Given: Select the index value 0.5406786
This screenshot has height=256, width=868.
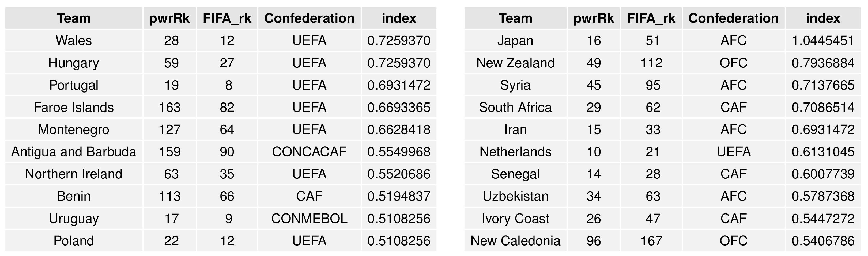Looking at the screenshot, I should pos(822,241).
